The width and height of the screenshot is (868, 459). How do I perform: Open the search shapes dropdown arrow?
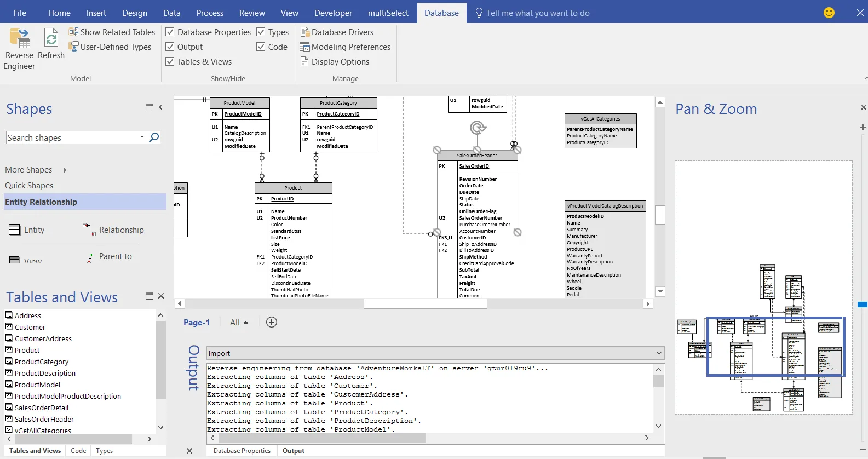pyautogui.click(x=142, y=137)
